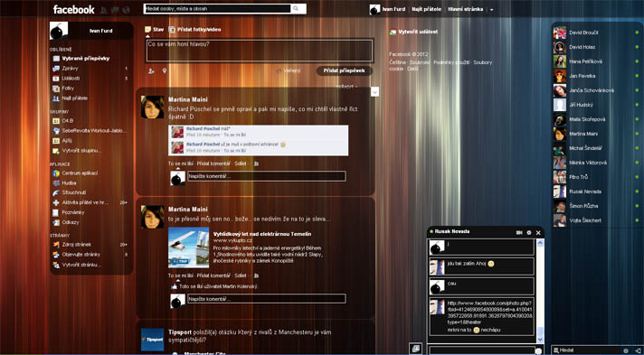Click Vytvořit skupinu in sidebar
This screenshot has height=355, width=644.
[81, 151]
